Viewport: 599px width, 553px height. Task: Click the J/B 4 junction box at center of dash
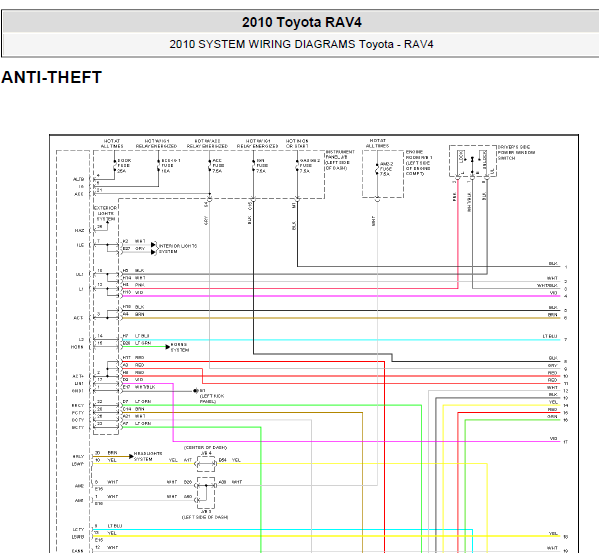pos(206,464)
